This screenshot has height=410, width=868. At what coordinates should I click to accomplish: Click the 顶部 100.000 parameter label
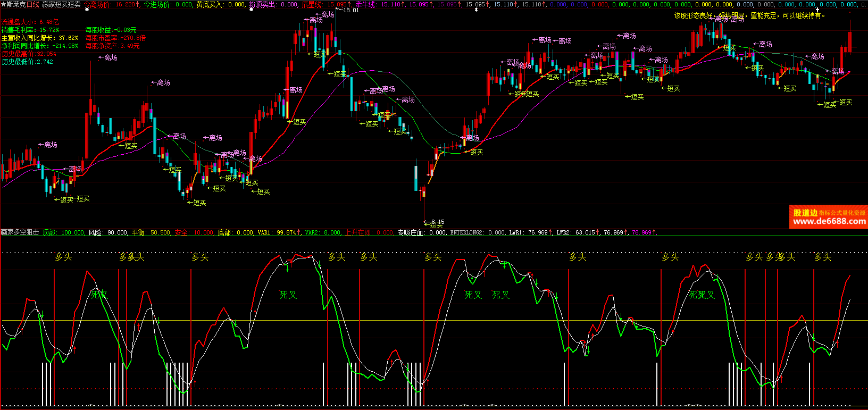(63, 232)
